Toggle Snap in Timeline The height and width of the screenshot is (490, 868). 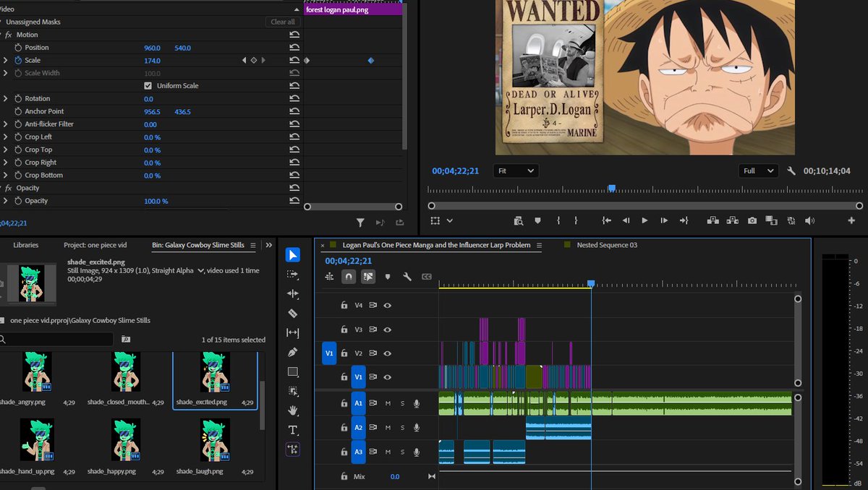(x=349, y=276)
